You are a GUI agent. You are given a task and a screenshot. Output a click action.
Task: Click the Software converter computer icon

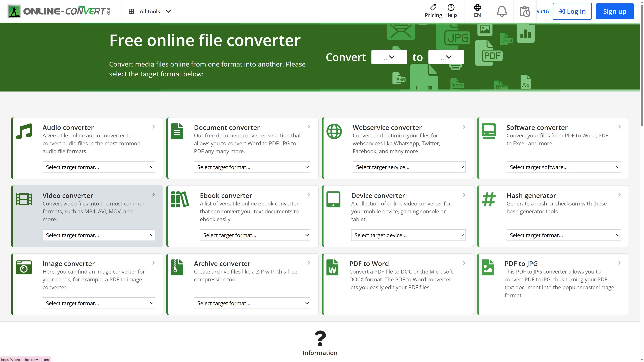click(489, 131)
